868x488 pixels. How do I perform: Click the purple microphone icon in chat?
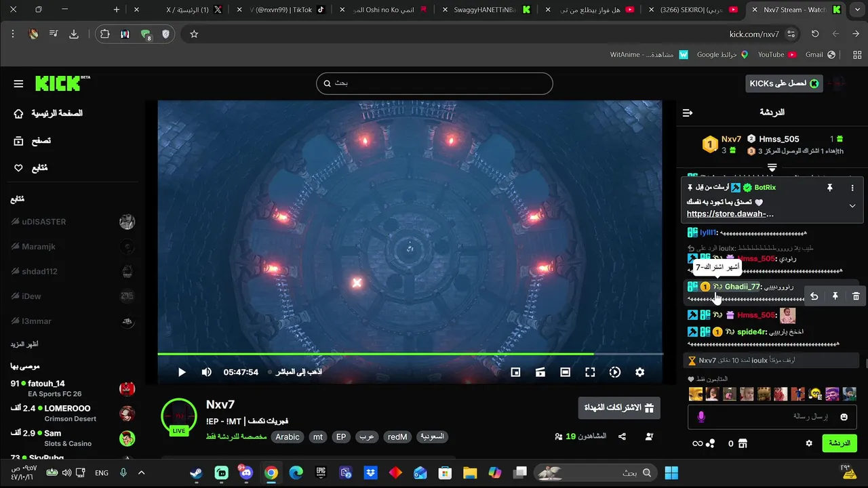(x=701, y=417)
